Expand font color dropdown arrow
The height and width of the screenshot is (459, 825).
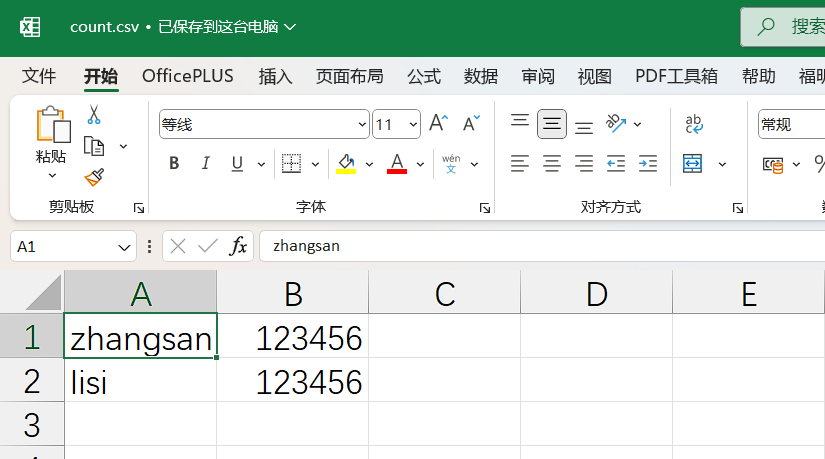420,164
